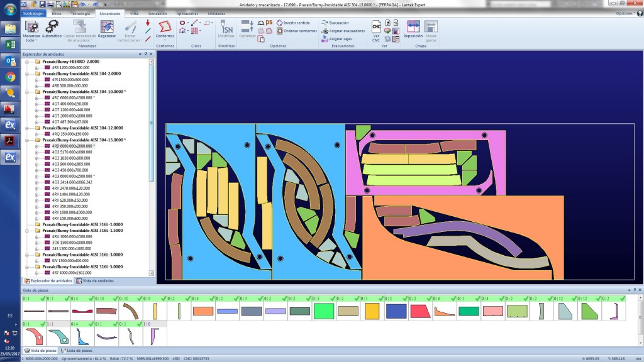Select the Regenerar tool
Viewport: 644px width, 362px height.
tap(107, 30)
